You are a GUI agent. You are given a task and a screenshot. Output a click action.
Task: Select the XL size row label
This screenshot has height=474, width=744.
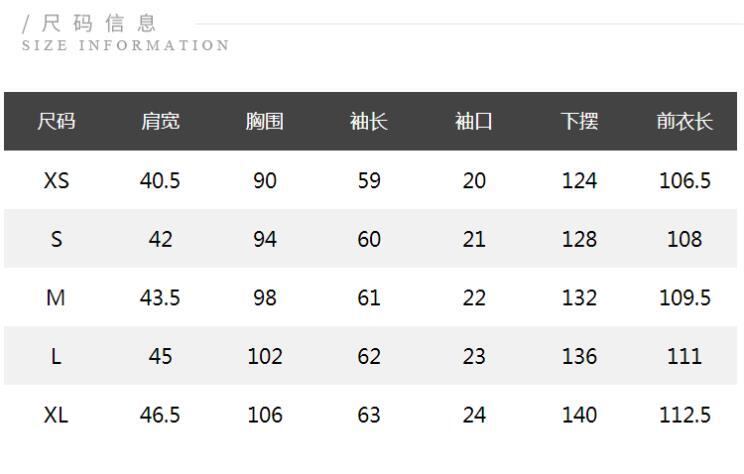(56, 415)
